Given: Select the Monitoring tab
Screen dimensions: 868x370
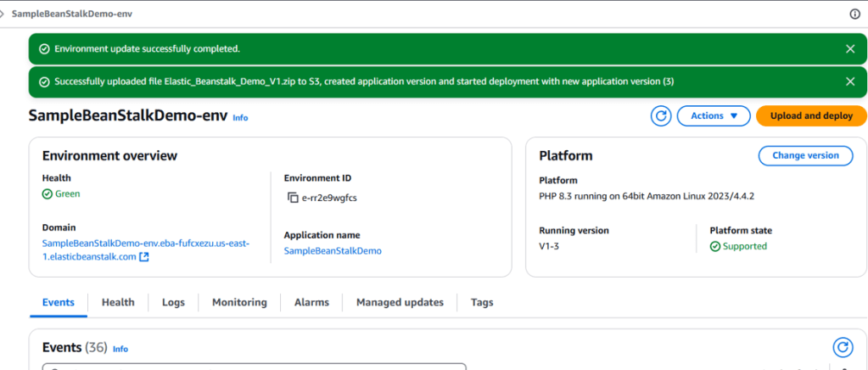Looking at the screenshot, I should 239,302.
